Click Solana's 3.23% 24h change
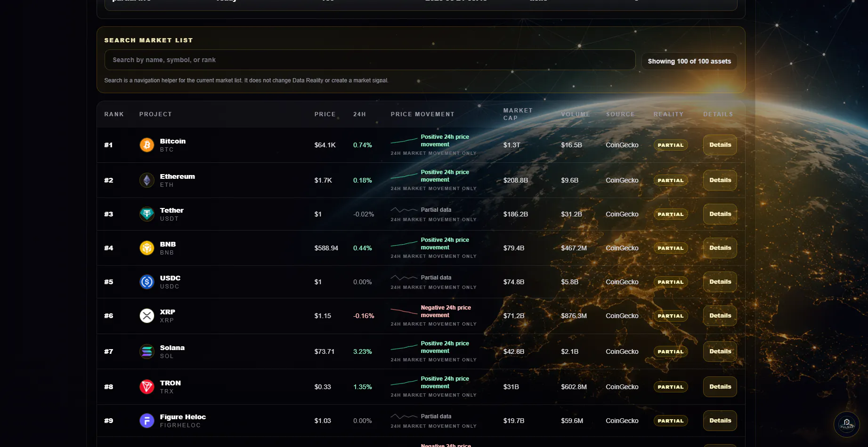Image resolution: width=868 pixels, height=447 pixels. click(363, 351)
